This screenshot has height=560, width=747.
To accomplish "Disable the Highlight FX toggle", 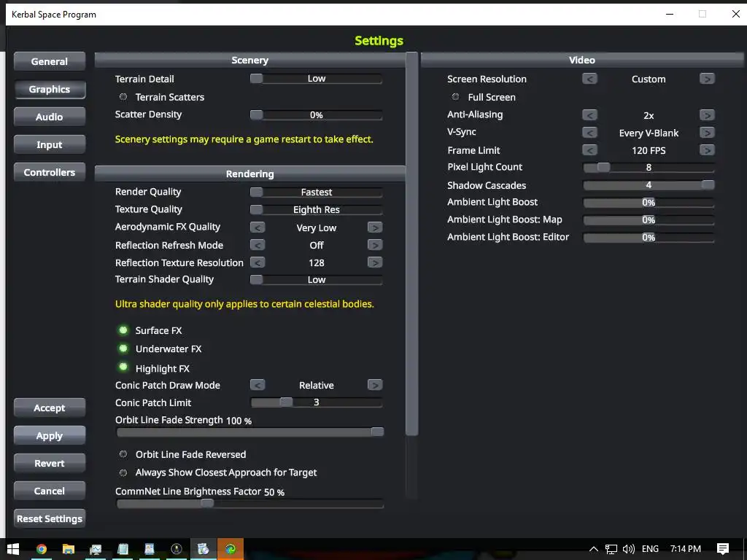I will coord(123,367).
